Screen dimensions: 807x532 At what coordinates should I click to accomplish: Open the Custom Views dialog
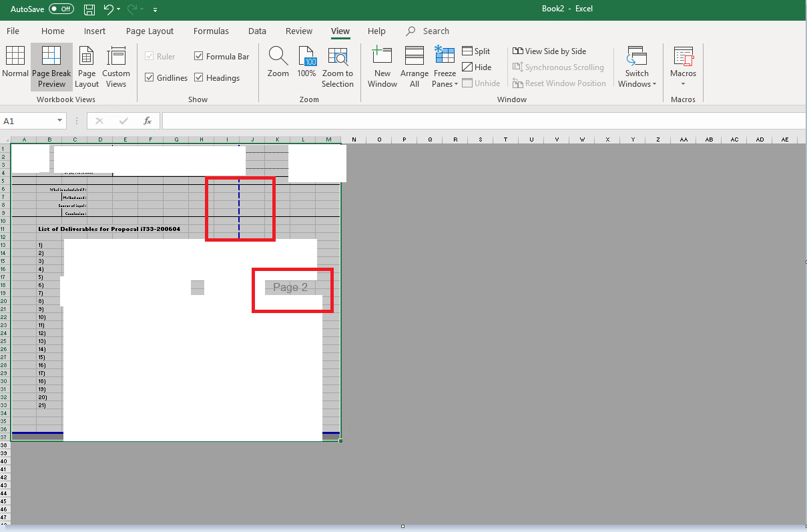116,67
